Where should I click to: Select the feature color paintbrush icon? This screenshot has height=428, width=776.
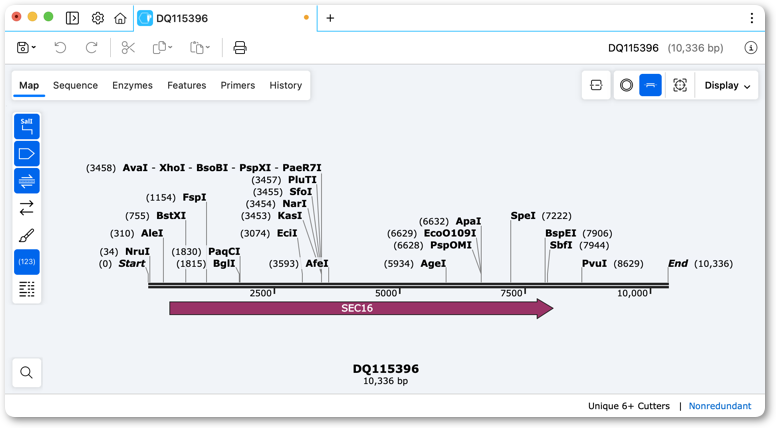coord(27,235)
